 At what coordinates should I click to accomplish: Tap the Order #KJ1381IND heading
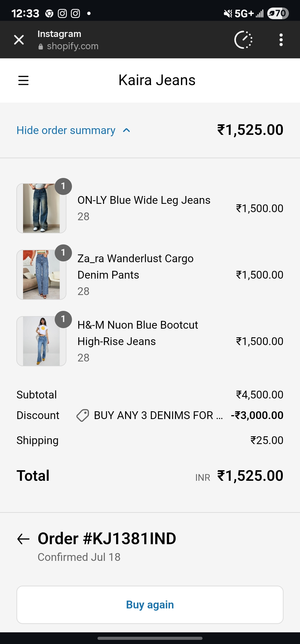coord(107,538)
